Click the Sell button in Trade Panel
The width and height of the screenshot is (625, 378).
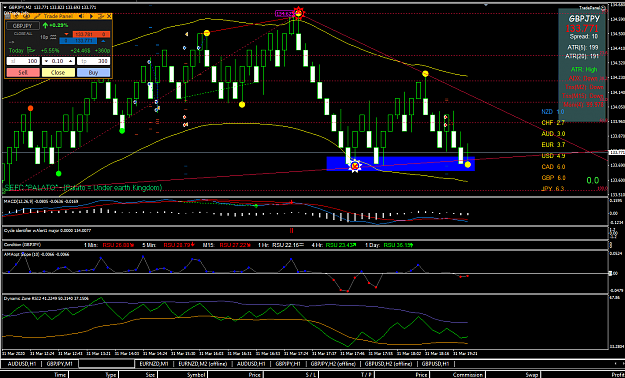click(x=23, y=73)
